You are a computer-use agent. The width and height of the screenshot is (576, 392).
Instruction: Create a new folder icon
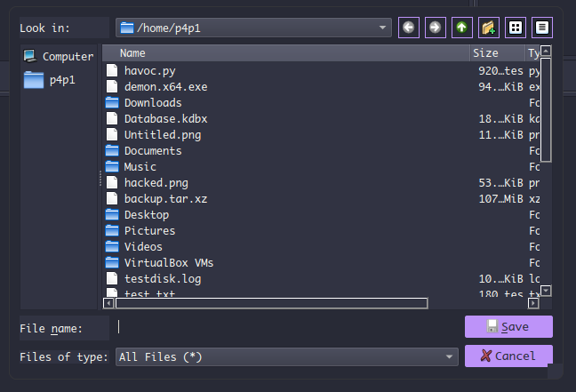(x=488, y=28)
